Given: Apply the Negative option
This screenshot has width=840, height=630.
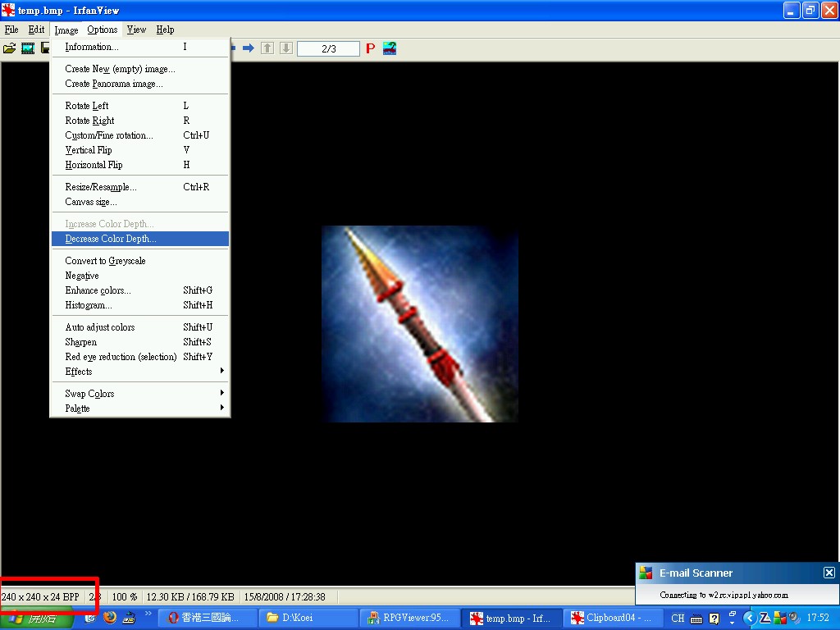Looking at the screenshot, I should point(140,276).
